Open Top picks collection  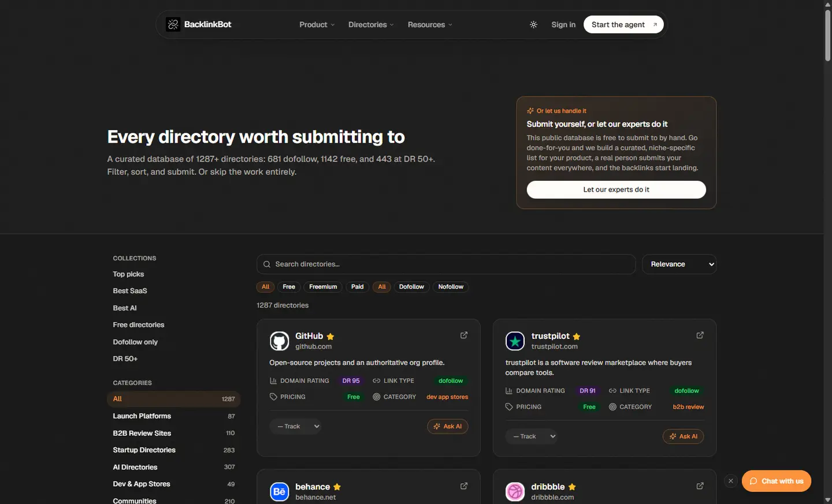(128, 274)
